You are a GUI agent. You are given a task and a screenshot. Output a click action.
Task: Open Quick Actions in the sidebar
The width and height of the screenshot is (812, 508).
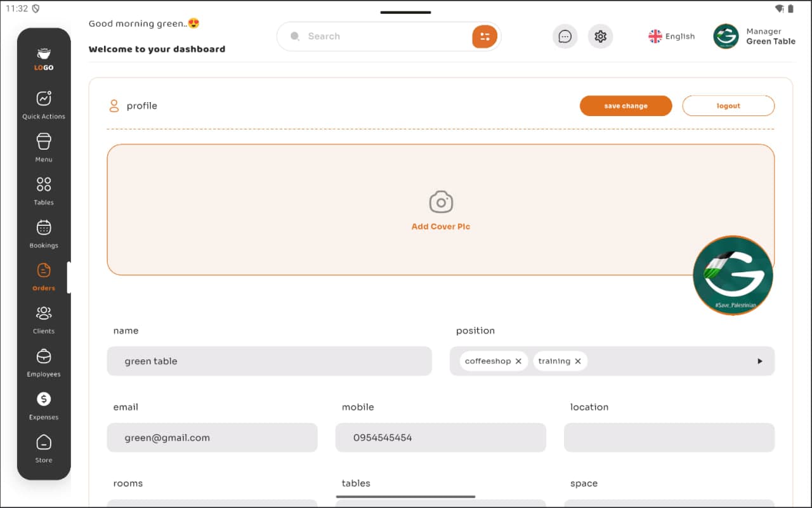tap(44, 105)
